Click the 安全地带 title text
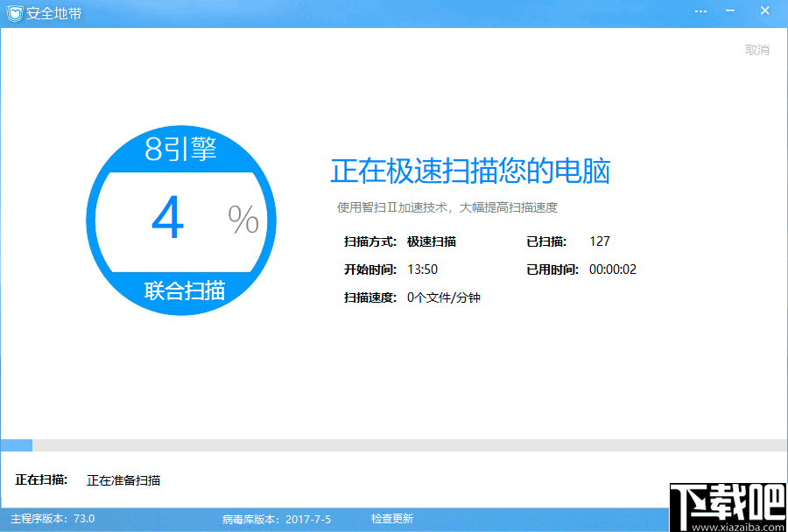The width and height of the screenshot is (788, 532). click(54, 14)
